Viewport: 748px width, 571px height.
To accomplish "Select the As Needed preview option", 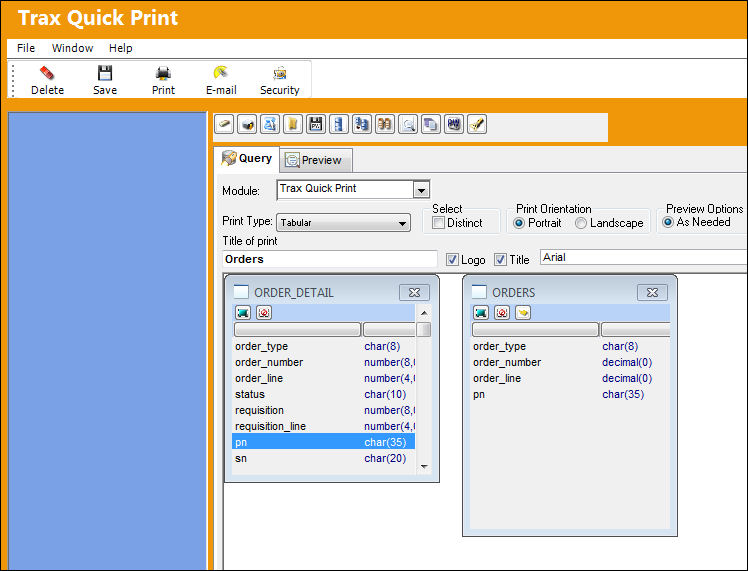I will click(x=668, y=222).
